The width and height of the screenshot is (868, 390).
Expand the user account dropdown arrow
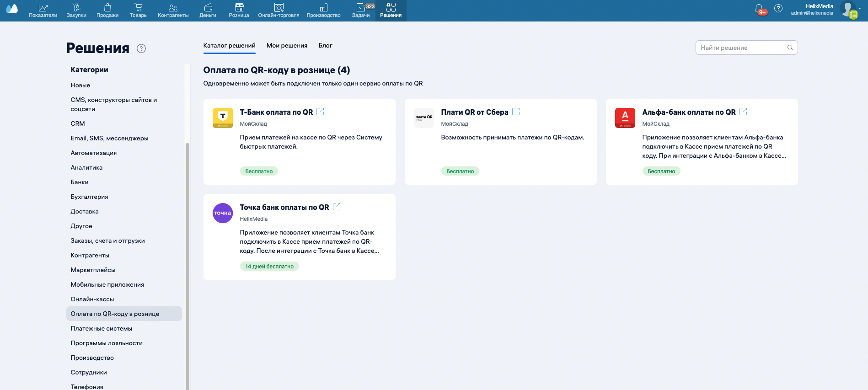pos(860,8)
